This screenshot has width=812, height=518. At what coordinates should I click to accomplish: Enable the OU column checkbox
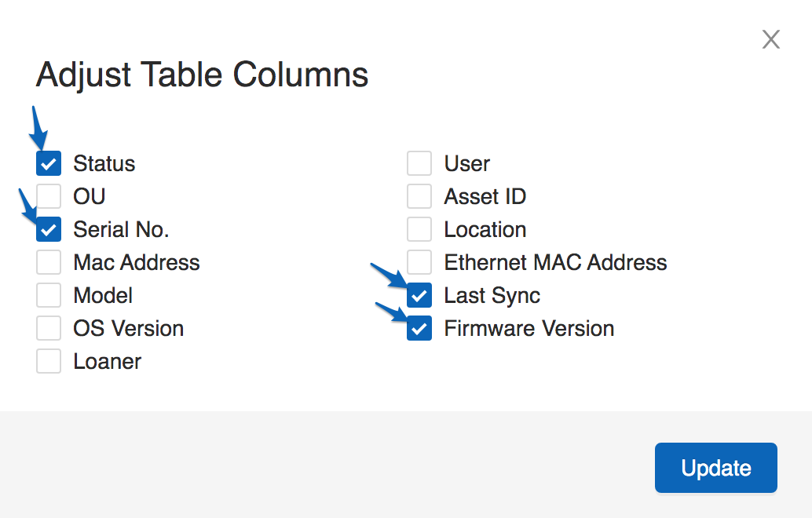49,197
